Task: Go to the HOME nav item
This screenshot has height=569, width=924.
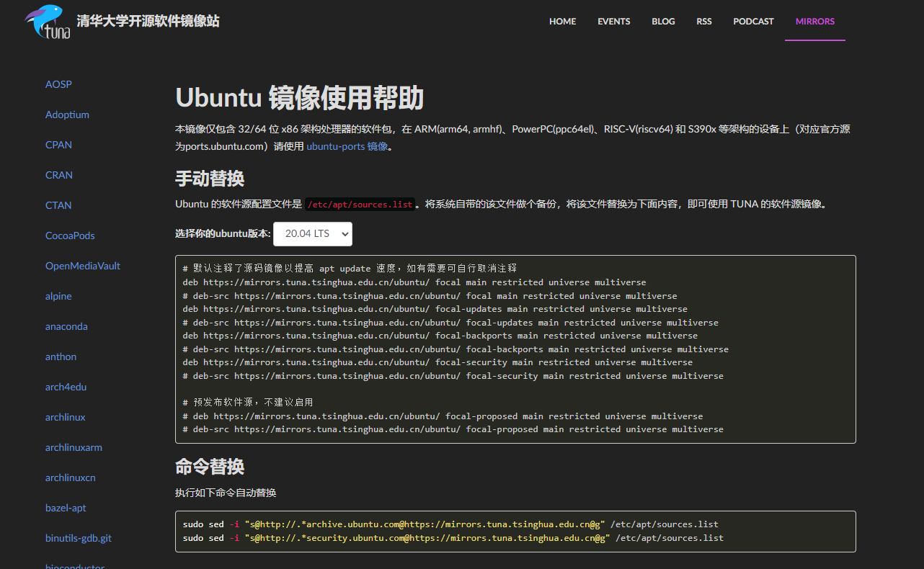Action: tap(562, 22)
